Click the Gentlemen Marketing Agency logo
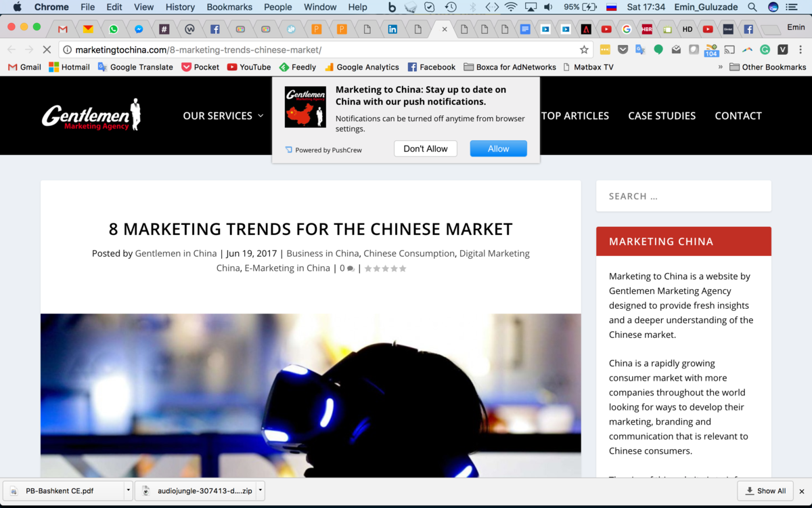The height and width of the screenshot is (508, 812). [91, 115]
